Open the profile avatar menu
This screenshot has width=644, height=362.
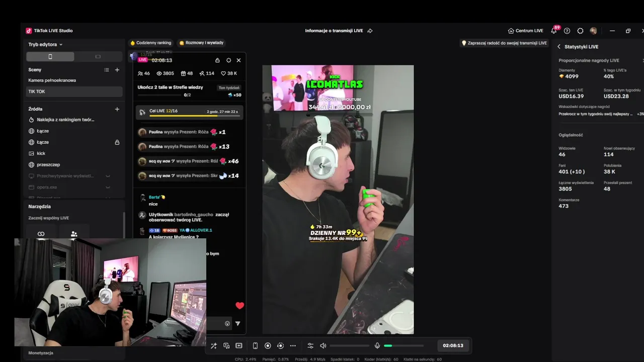593,31
